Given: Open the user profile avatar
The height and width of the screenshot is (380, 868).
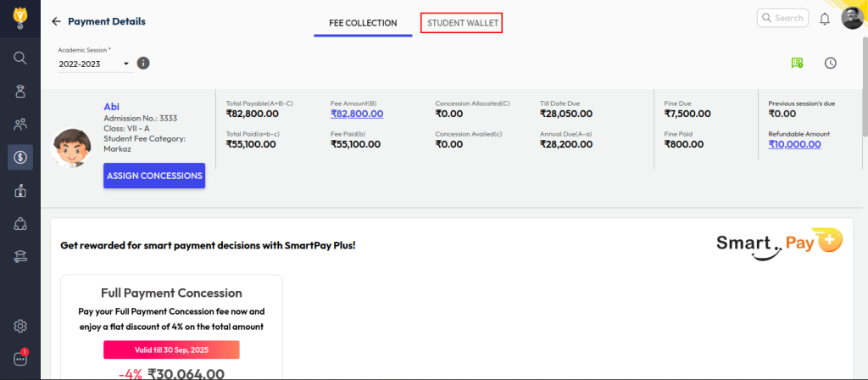Looking at the screenshot, I should [852, 18].
